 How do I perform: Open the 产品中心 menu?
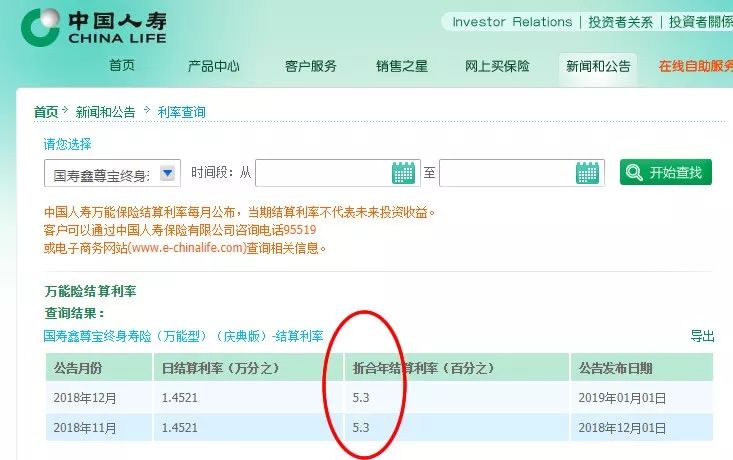213,66
